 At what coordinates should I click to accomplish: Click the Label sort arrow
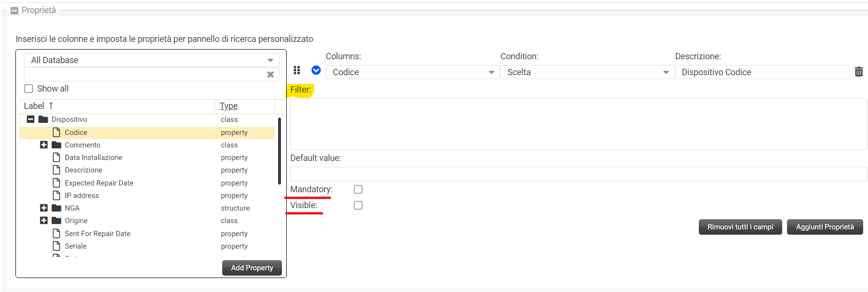51,106
